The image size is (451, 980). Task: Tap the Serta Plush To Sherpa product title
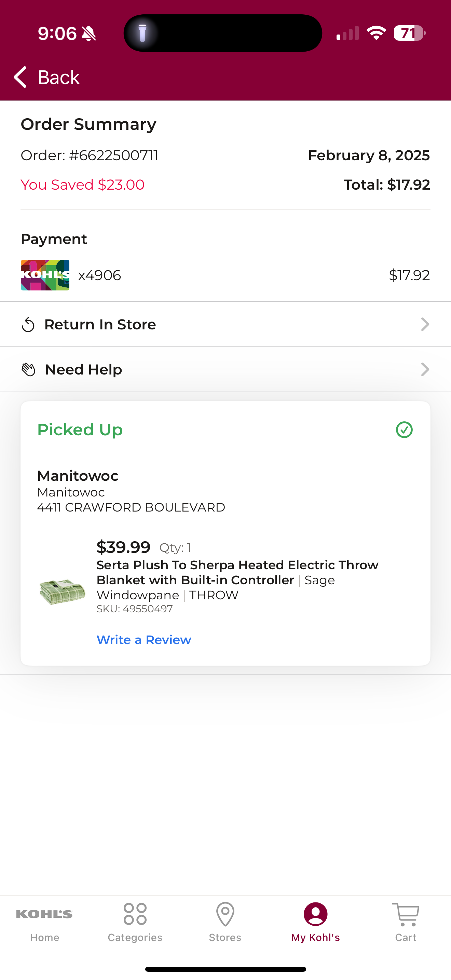[237, 573]
